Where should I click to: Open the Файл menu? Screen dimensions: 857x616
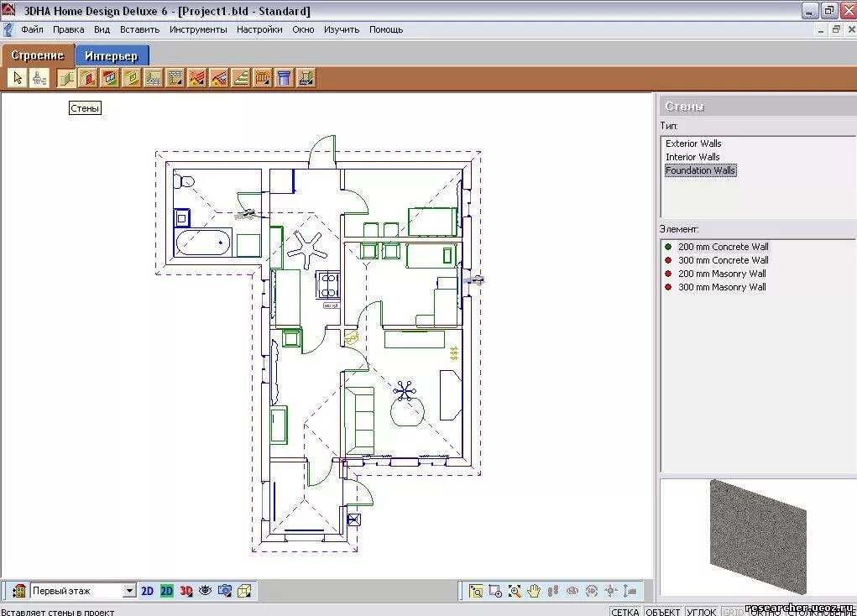32,29
